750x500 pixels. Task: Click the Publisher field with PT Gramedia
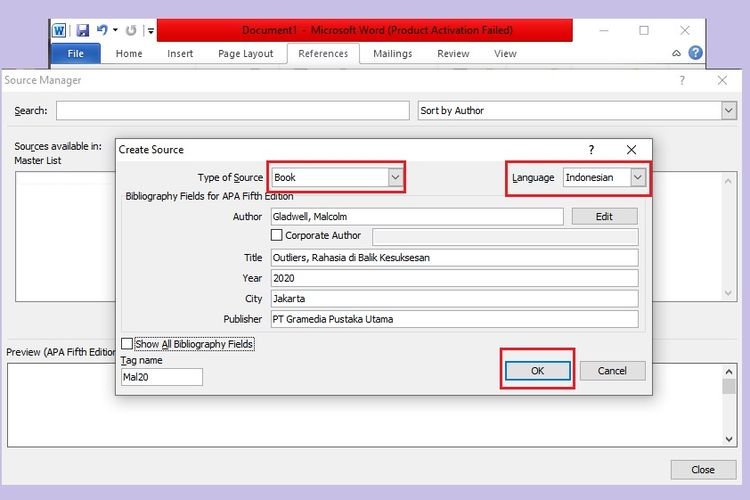pos(454,319)
